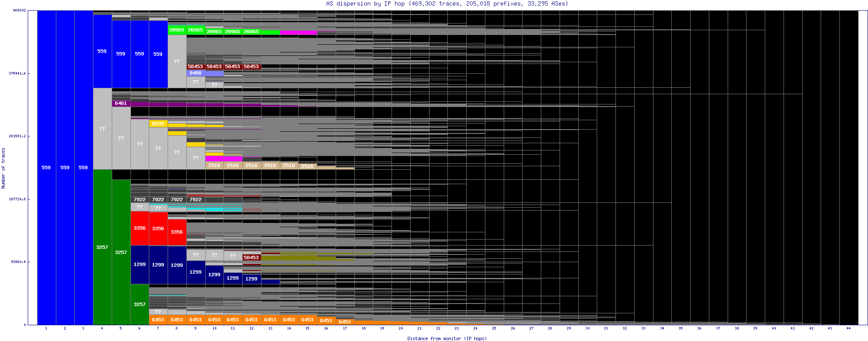Click the green 20965 label at hop 12

coord(251,32)
